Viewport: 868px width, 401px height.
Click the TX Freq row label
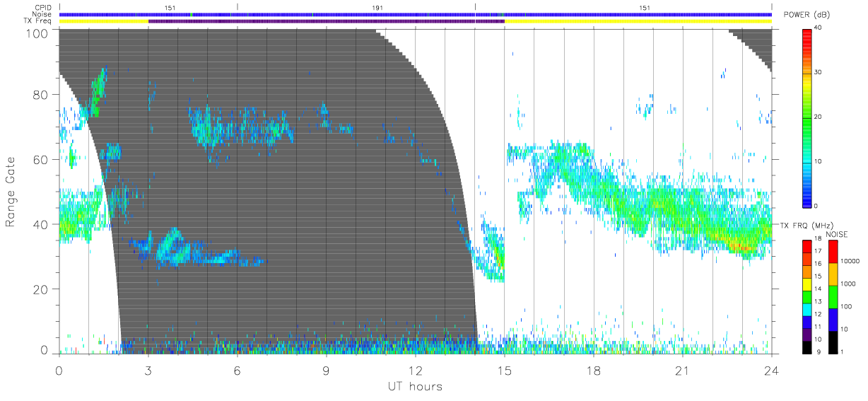tap(39, 21)
